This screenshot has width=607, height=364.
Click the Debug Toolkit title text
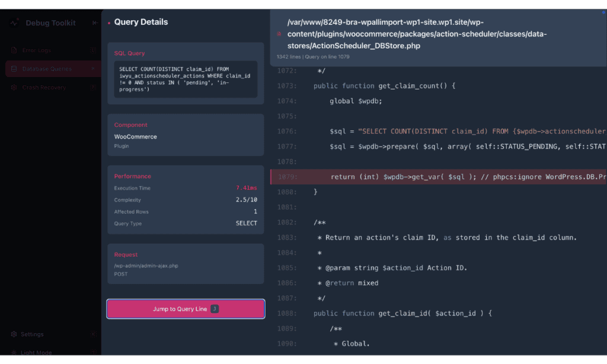(51, 23)
